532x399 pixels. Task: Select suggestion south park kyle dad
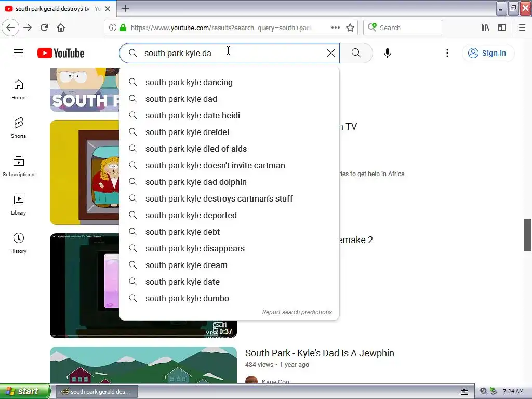(x=229, y=99)
